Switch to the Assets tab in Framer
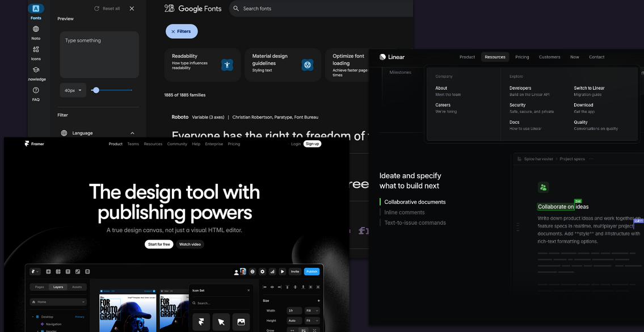The width and height of the screenshot is (644, 332). click(77, 287)
